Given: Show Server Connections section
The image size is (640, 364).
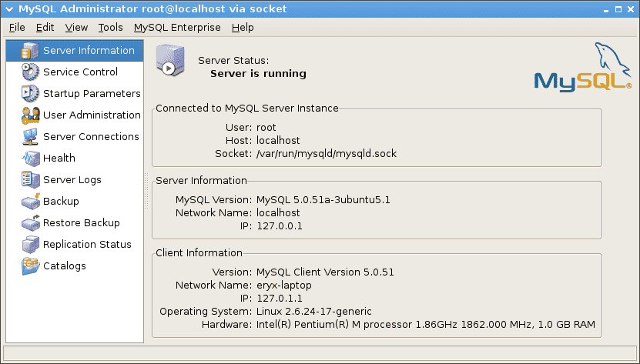Looking at the screenshot, I should point(75,137).
